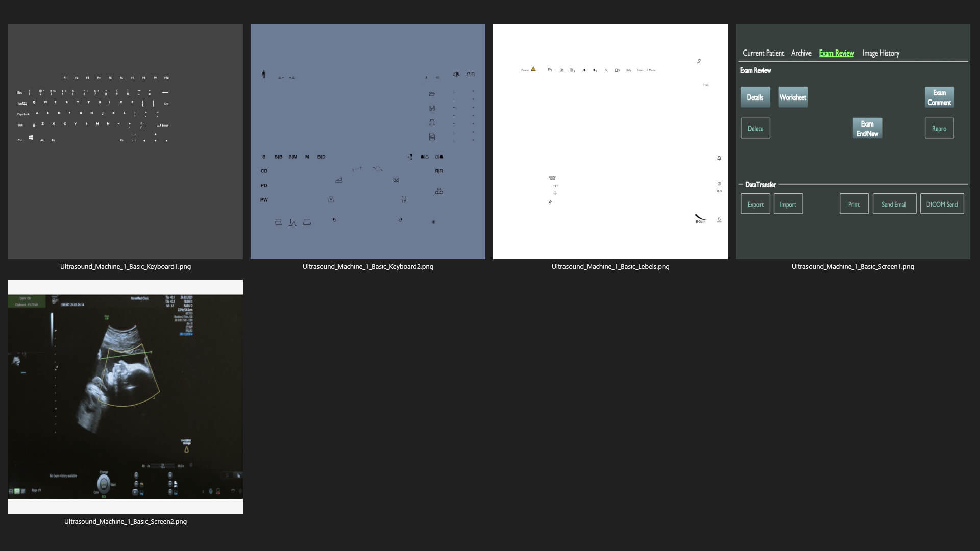Click the Windows logo key on Keyboard1

31,138
